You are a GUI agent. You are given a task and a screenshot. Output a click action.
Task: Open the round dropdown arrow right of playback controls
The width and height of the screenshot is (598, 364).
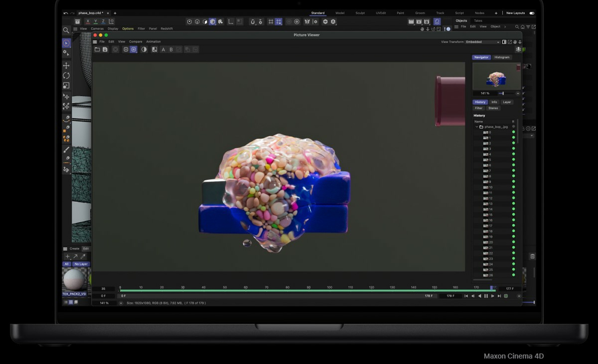click(519, 296)
